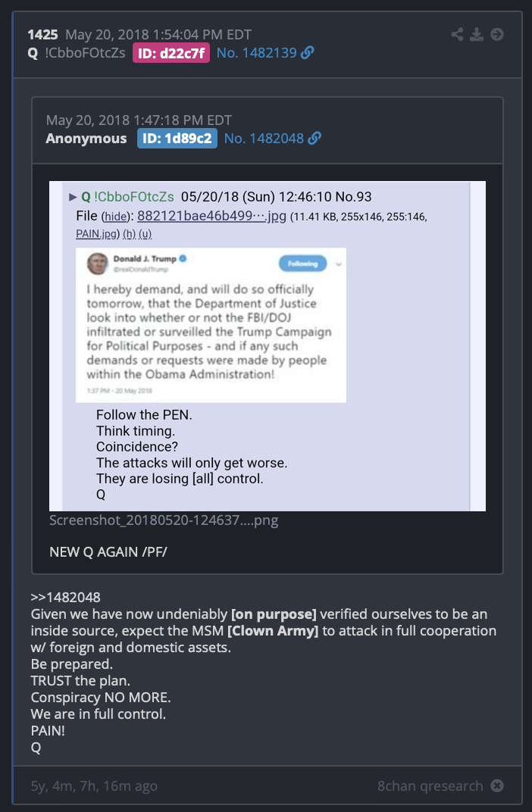Click the >>1482048 reply reference
Image resolution: width=532 pixels, height=812 pixels.
(x=66, y=597)
